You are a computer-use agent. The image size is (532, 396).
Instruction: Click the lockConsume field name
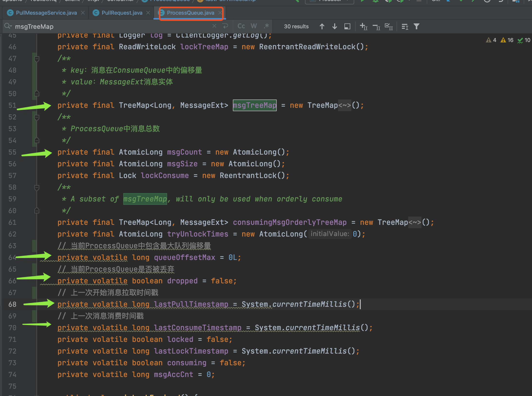point(165,176)
